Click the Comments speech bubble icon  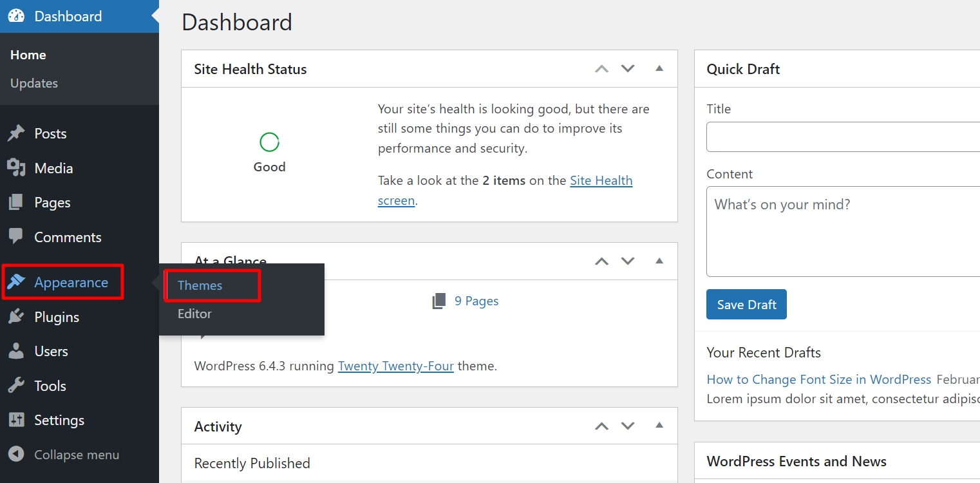pos(16,236)
